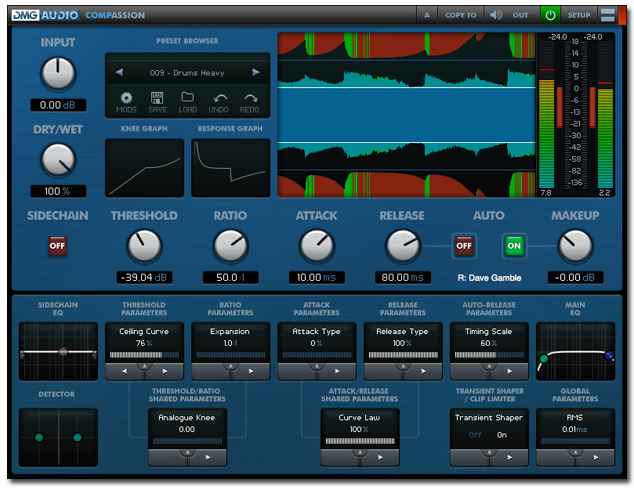Click the Attack Type 0 % slider bar
634x488 pixels.
click(x=317, y=355)
